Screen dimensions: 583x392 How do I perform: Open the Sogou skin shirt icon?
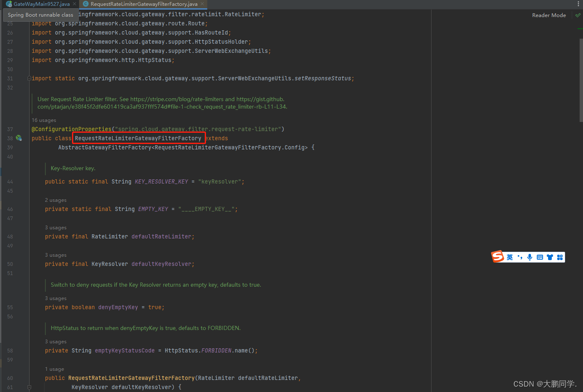(x=550, y=257)
